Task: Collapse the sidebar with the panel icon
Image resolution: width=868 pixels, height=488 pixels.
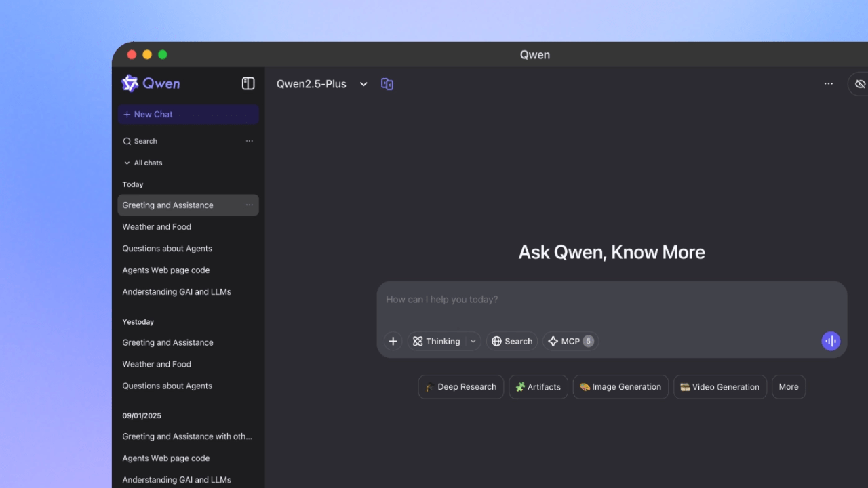Action: coord(248,83)
